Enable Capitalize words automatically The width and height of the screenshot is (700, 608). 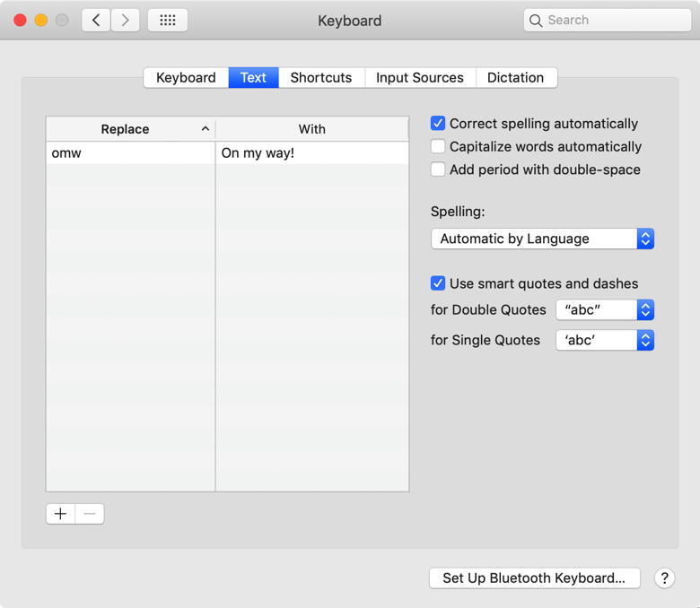[438, 146]
